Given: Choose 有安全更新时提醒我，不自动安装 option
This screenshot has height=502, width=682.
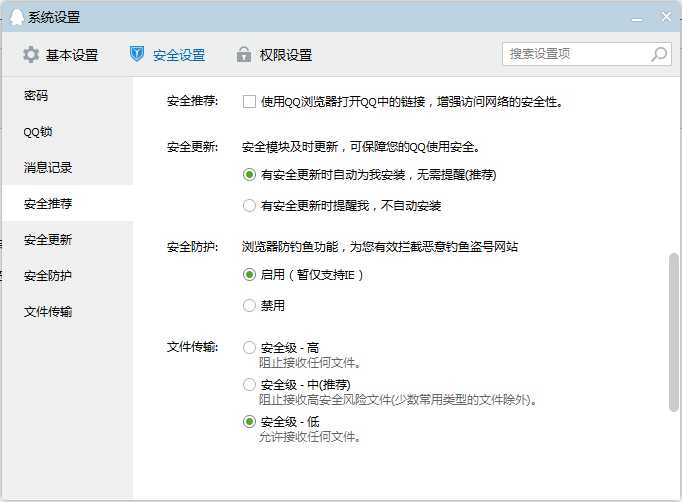Looking at the screenshot, I should tap(249, 205).
